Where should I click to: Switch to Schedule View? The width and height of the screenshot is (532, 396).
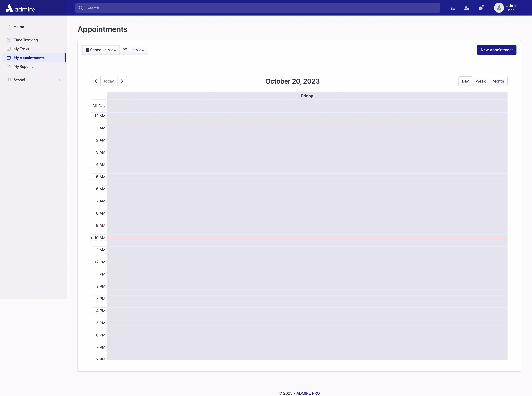pos(101,50)
